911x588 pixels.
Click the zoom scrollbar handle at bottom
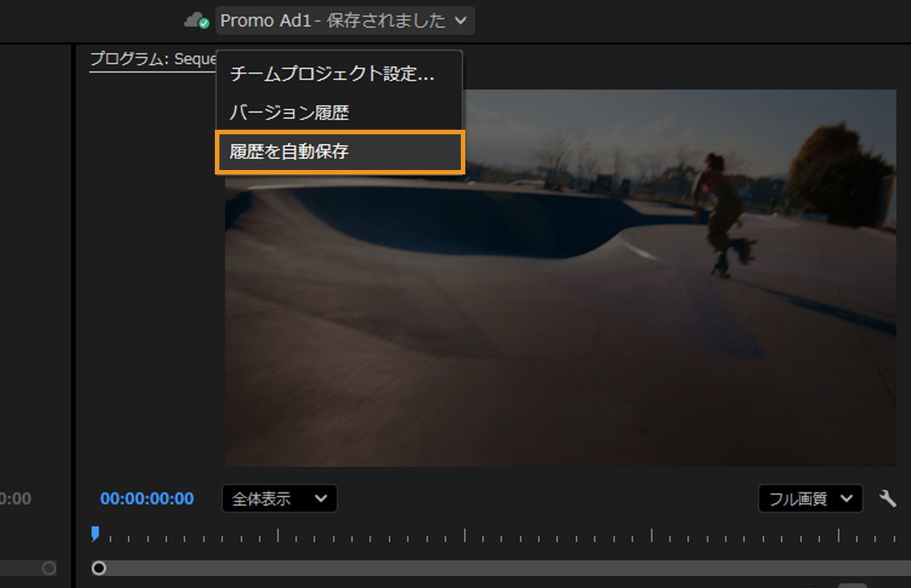pos(99,568)
